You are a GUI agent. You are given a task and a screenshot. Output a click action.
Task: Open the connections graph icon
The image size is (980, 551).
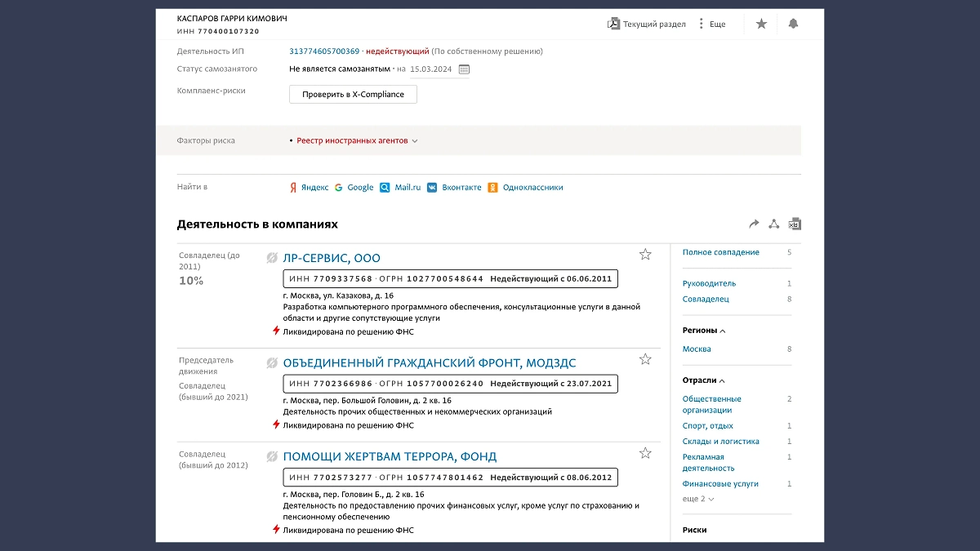coord(774,223)
